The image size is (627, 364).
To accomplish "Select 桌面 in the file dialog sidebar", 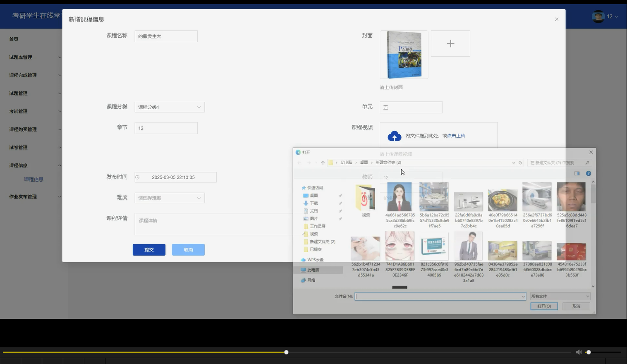I will click(x=311, y=195).
